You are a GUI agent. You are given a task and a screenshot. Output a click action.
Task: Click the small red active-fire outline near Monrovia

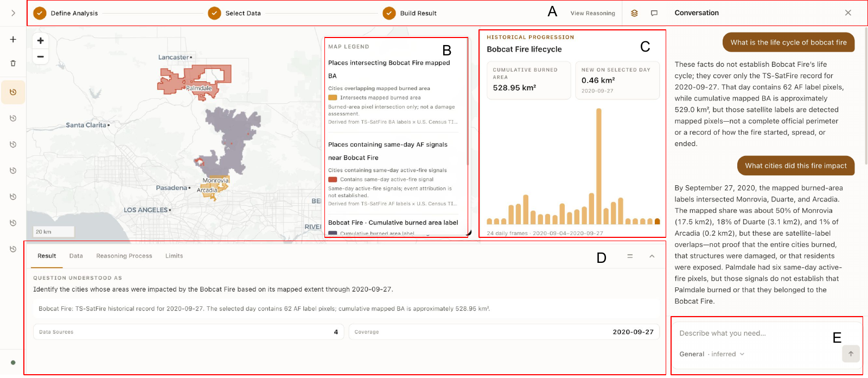point(199,161)
